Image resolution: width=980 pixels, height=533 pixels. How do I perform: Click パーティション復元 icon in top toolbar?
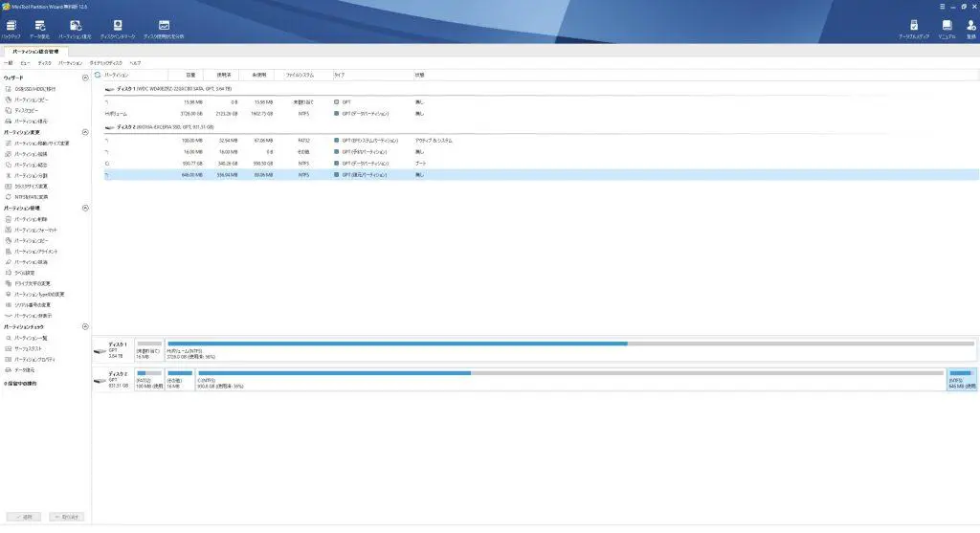pyautogui.click(x=78, y=28)
